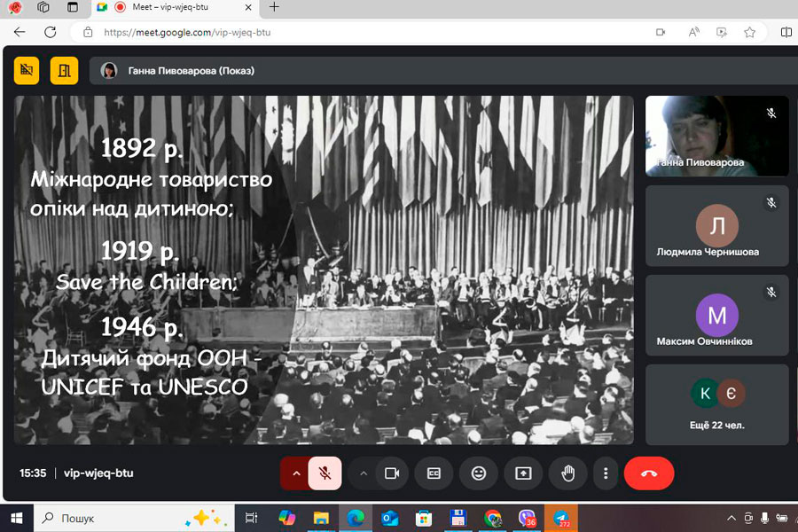
Task: Open the three-dot more options menu
Action: [606, 473]
